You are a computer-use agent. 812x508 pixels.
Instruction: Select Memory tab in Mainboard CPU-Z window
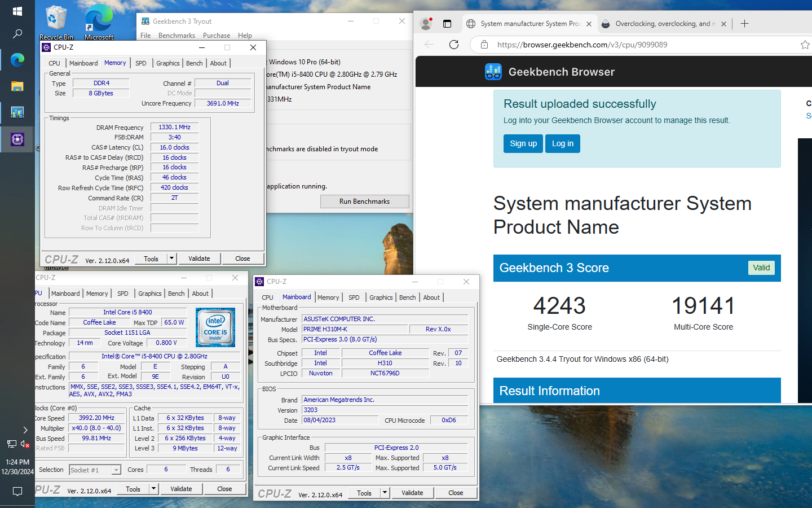pos(328,297)
